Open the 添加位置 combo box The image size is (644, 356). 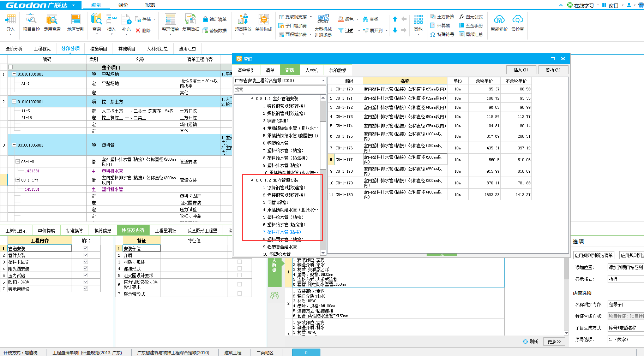(625, 267)
